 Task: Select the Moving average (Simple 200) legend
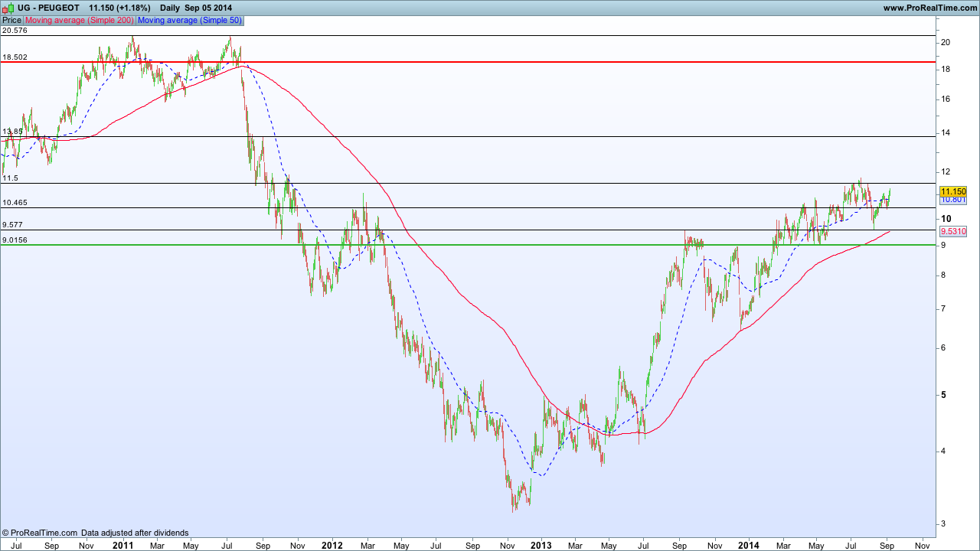[80, 20]
